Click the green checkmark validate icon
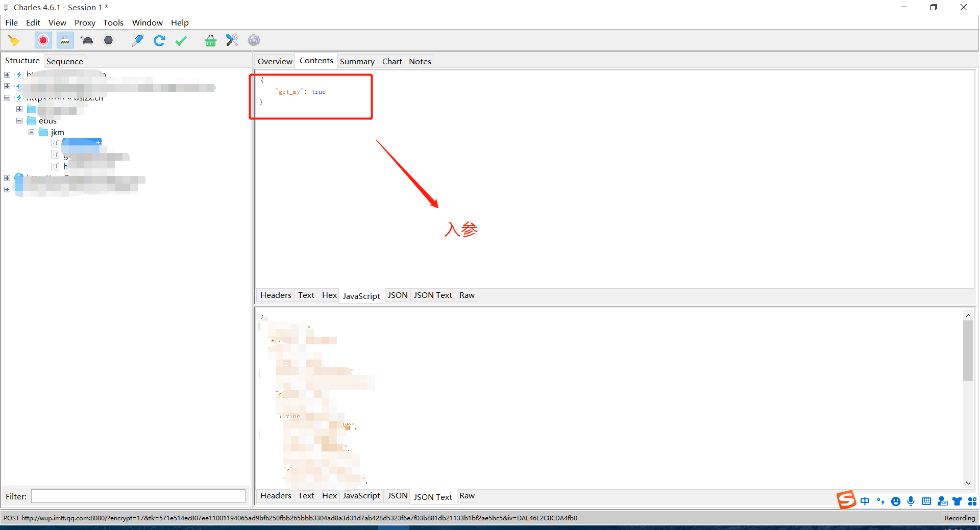The image size is (980, 530). point(181,40)
